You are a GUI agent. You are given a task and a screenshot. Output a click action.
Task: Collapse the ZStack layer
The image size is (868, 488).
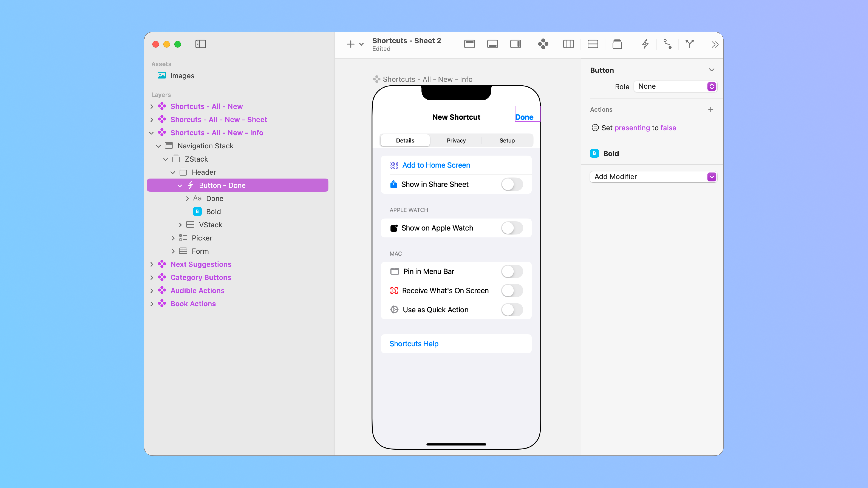click(165, 159)
